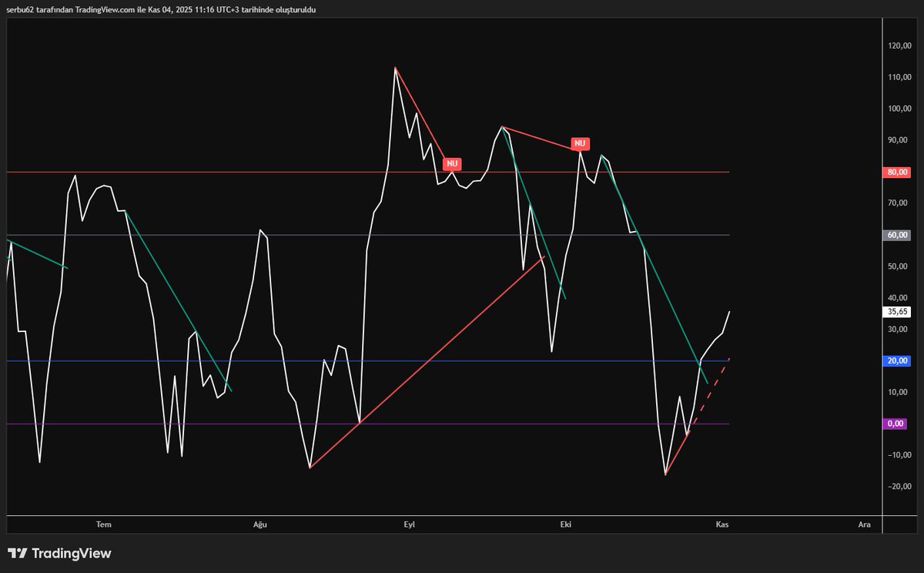Image resolution: width=924 pixels, height=573 pixels.
Task: Click the Eyl month label
Action: pyautogui.click(x=410, y=524)
